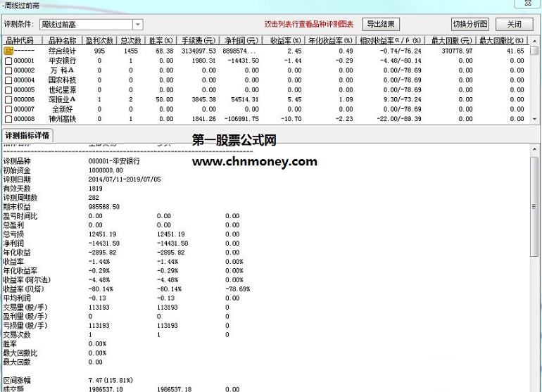Sort by 胜率(%) column header
Viewport: 542px width, 392px height.
point(160,40)
